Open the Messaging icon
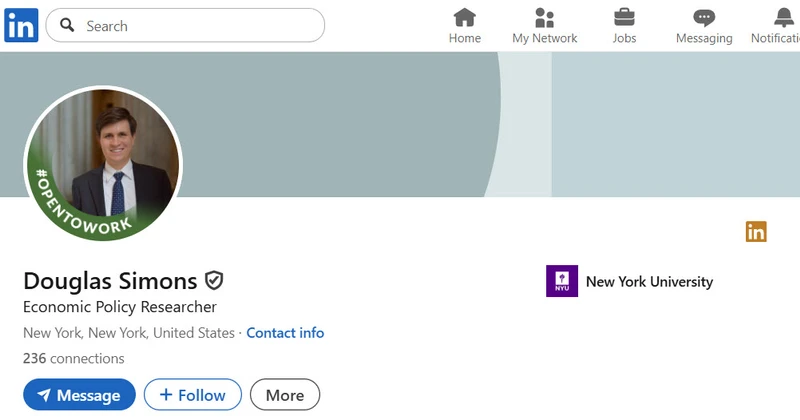Image resolution: width=800 pixels, height=420 pixels. [704, 17]
